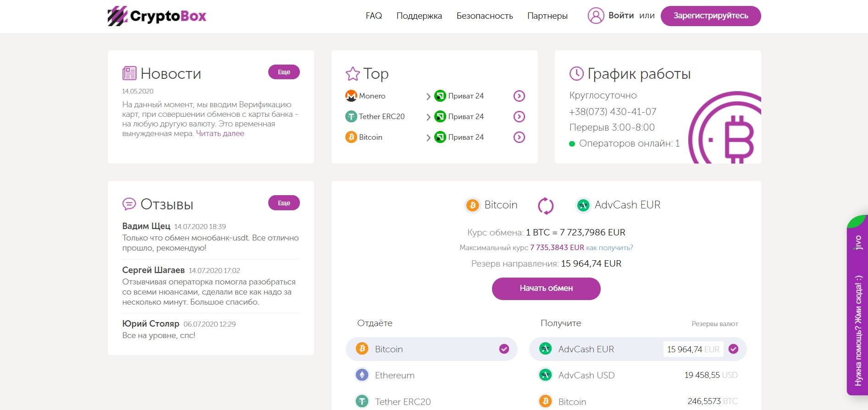Click the phone number +38(073) 430-41-07
Image resolution: width=868 pixels, height=410 pixels.
point(613,111)
